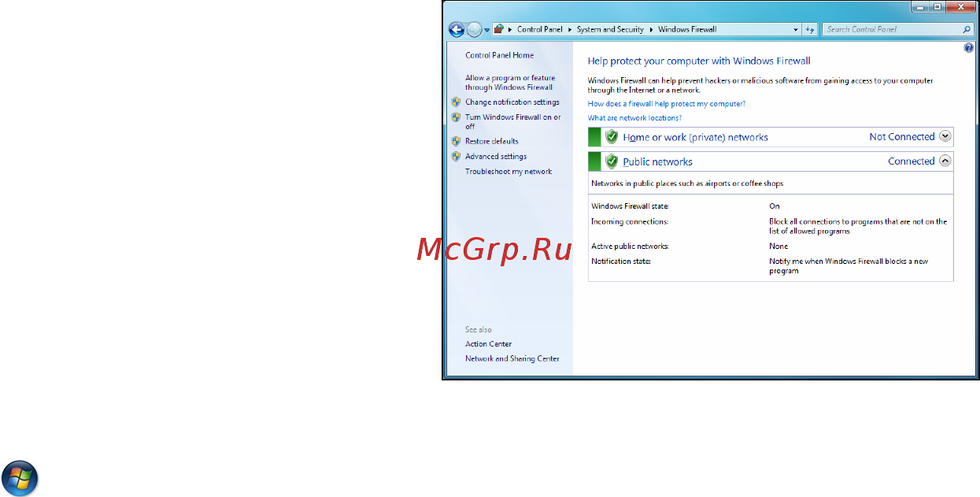Image resolution: width=980 pixels, height=497 pixels.
Task: Click the search magnifier icon
Action: 967,29
